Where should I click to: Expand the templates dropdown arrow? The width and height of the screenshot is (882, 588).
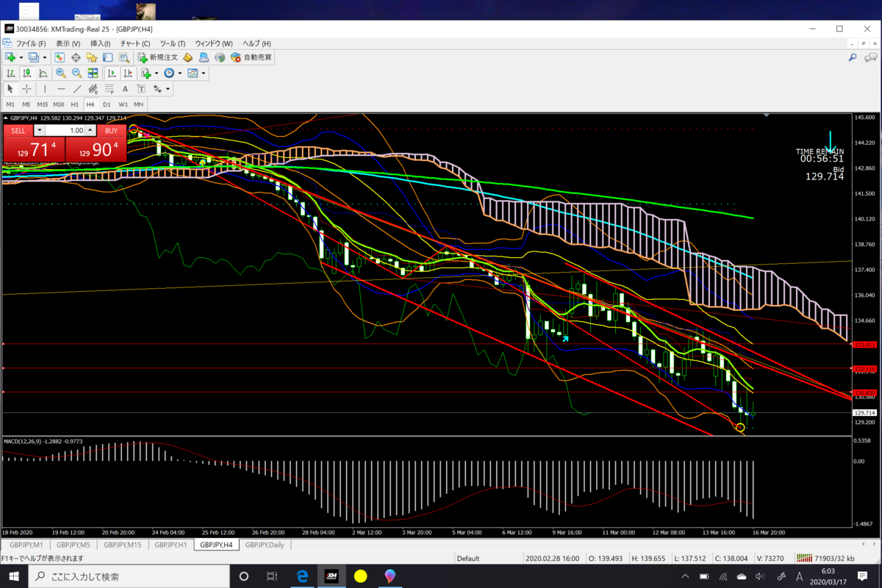pyautogui.click(x=204, y=73)
